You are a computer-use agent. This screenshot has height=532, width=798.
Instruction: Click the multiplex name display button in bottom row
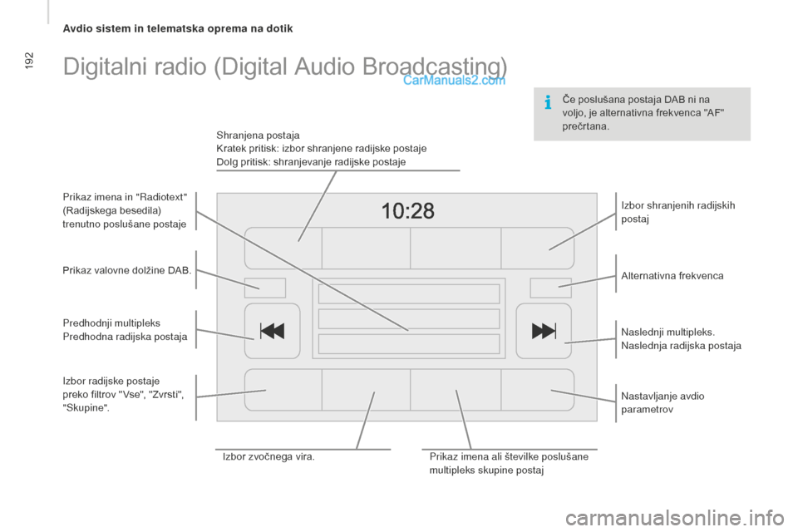456,390
